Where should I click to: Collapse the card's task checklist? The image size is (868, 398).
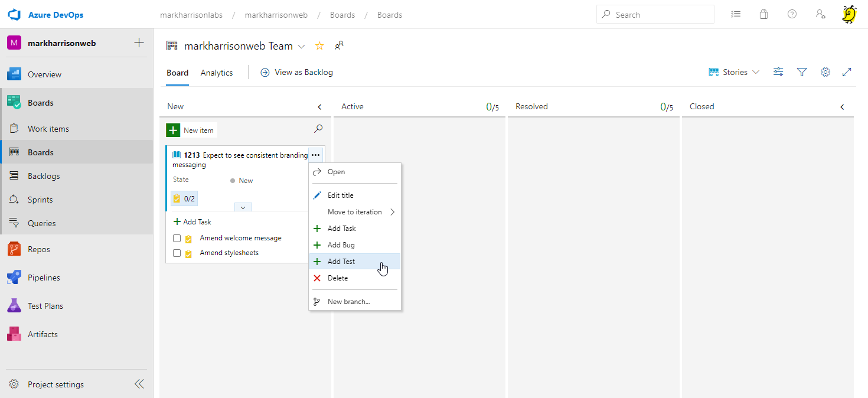pyautogui.click(x=243, y=207)
